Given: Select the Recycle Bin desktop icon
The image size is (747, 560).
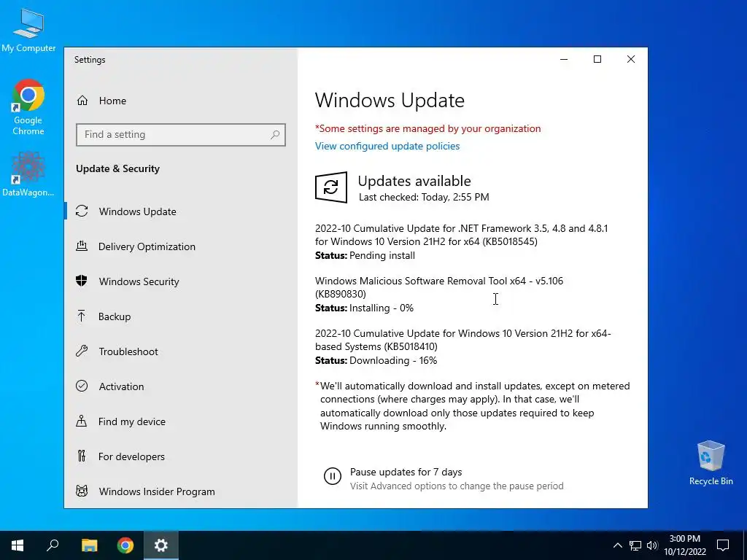Looking at the screenshot, I should coord(711,463).
